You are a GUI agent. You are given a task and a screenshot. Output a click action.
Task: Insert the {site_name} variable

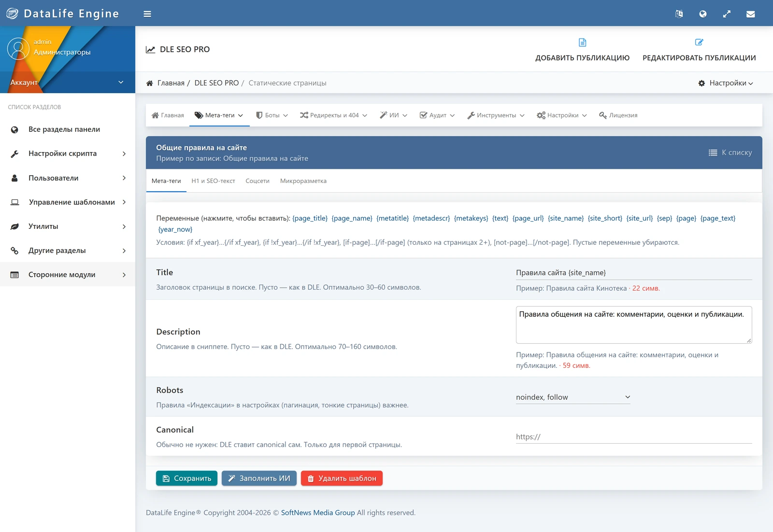click(x=566, y=218)
